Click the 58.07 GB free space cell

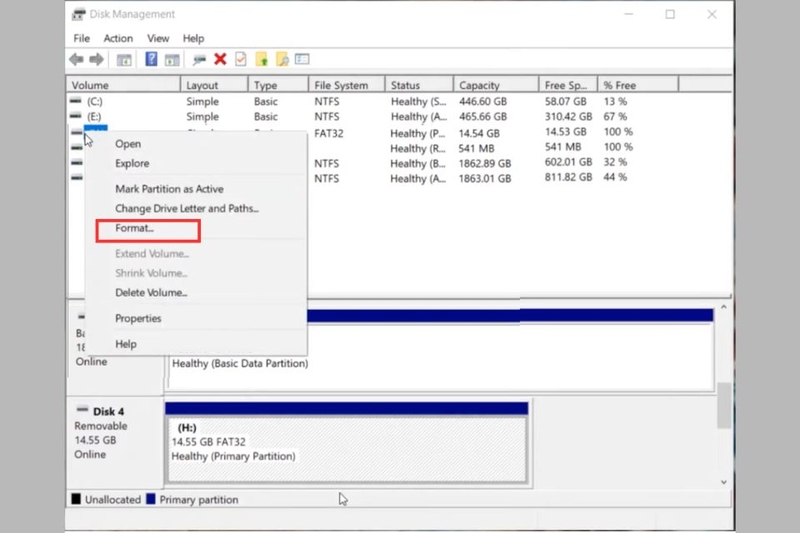(565, 101)
